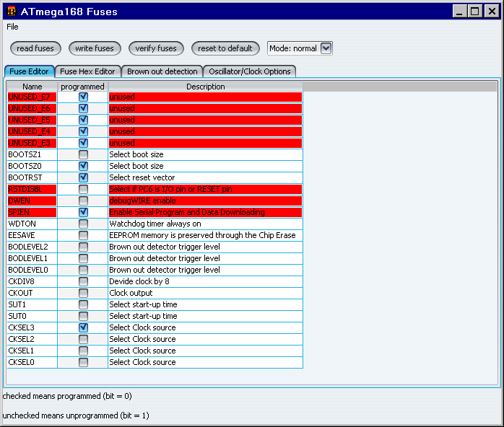Check the EESAVE fuse checkbox
504x427 pixels.
(x=83, y=236)
